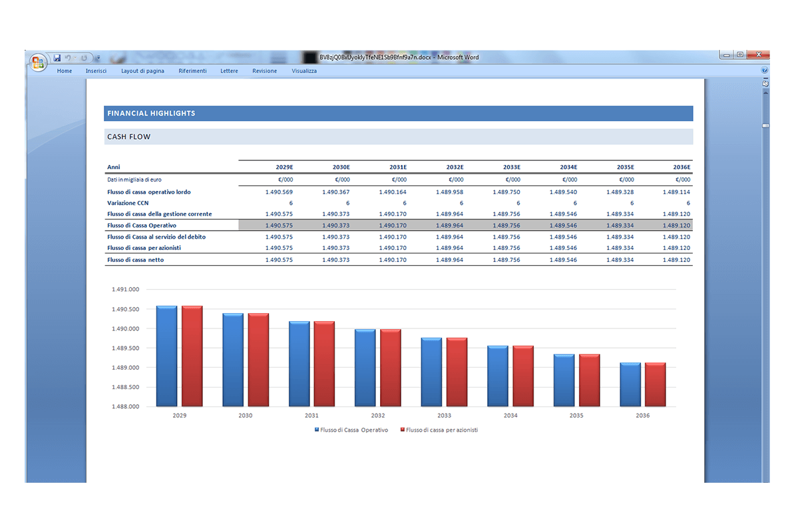Click the CASH FLOW subheading
The image size is (794, 532).
pos(128,137)
